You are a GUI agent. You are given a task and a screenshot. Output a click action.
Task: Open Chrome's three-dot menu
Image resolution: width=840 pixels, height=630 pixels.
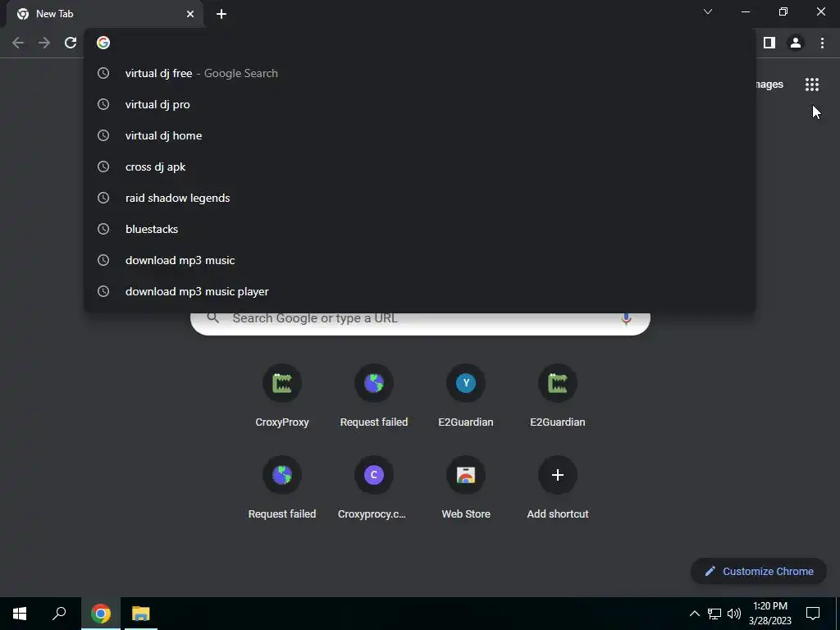822,43
